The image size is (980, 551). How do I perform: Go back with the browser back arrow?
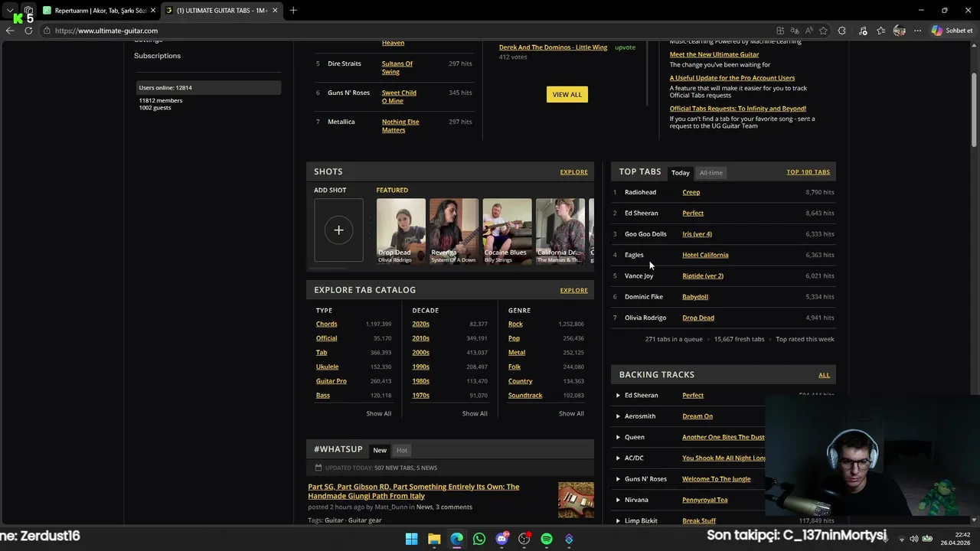click(x=10, y=31)
